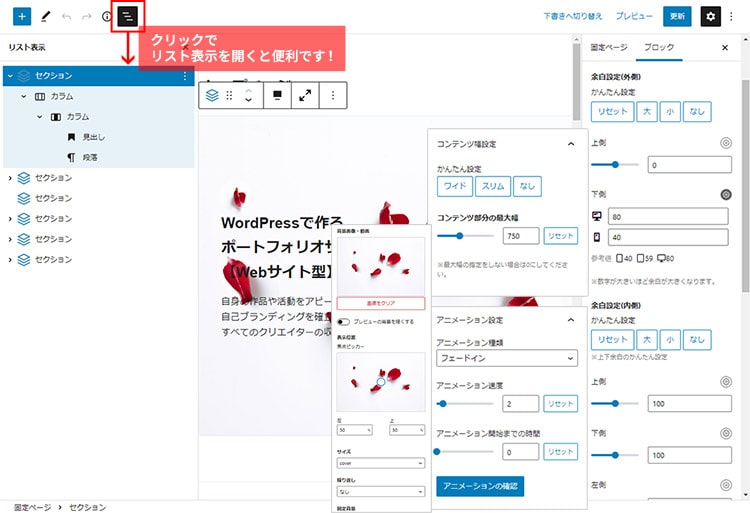Click 画像をクリア button
This screenshot has height=513, width=750.
point(381,303)
